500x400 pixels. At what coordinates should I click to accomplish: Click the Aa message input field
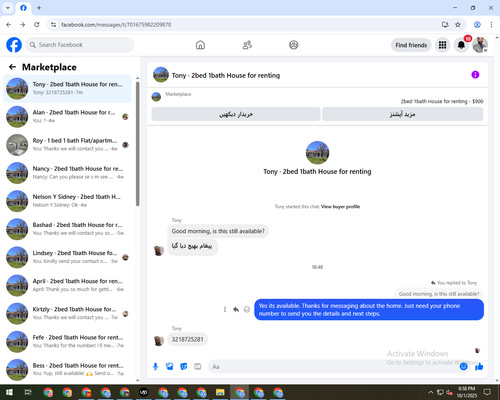[x=333, y=367]
